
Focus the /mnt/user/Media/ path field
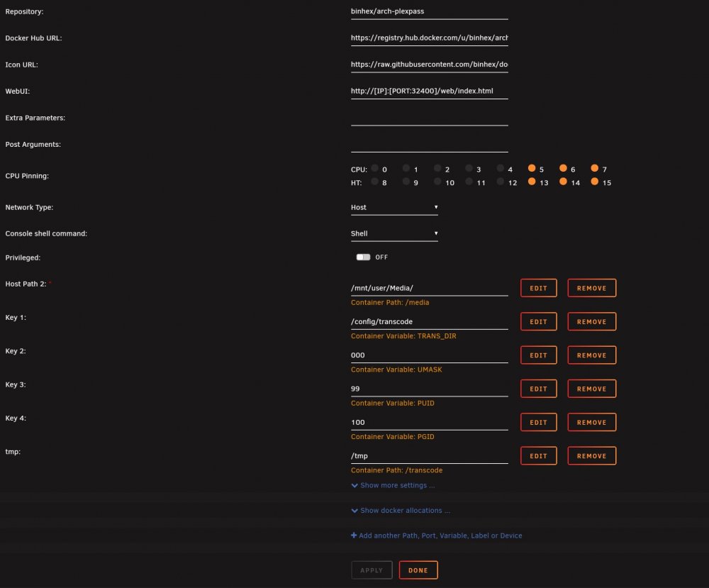pyautogui.click(x=430, y=288)
